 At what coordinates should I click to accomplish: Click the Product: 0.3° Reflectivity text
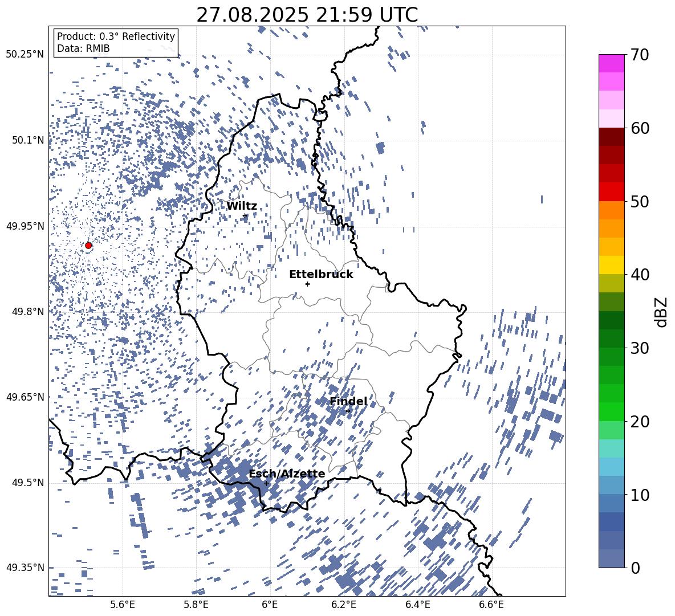pos(116,36)
